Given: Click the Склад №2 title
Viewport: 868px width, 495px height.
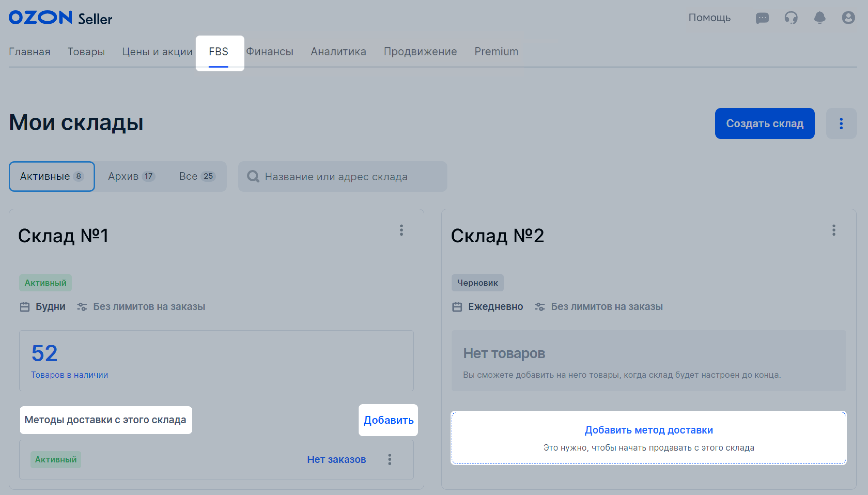Looking at the screenshot, I should (497, 236).
